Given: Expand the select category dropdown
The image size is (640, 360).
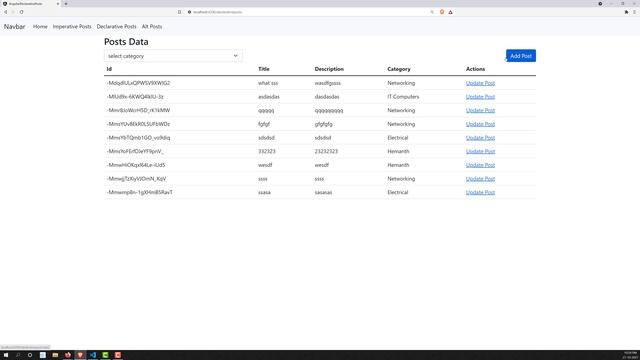Looking at the screenshot, I should 173,56.
